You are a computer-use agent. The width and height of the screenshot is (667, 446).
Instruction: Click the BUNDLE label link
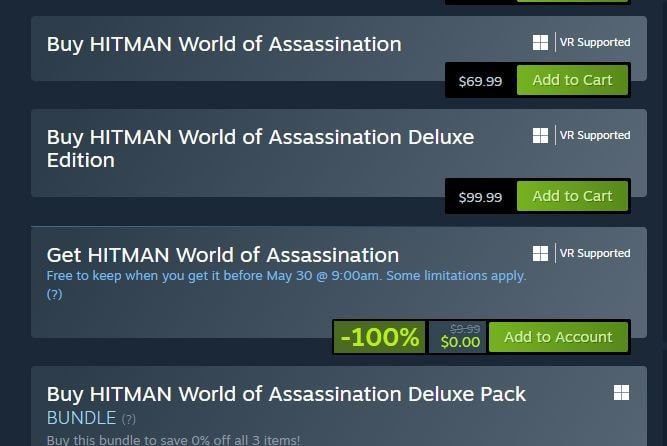81,417
